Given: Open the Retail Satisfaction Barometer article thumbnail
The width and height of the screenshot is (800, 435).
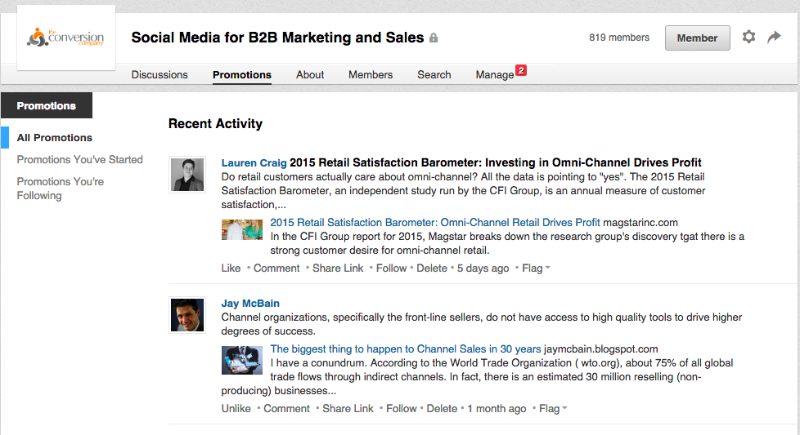Looking at the screenshot, I should tap(242, 229).
